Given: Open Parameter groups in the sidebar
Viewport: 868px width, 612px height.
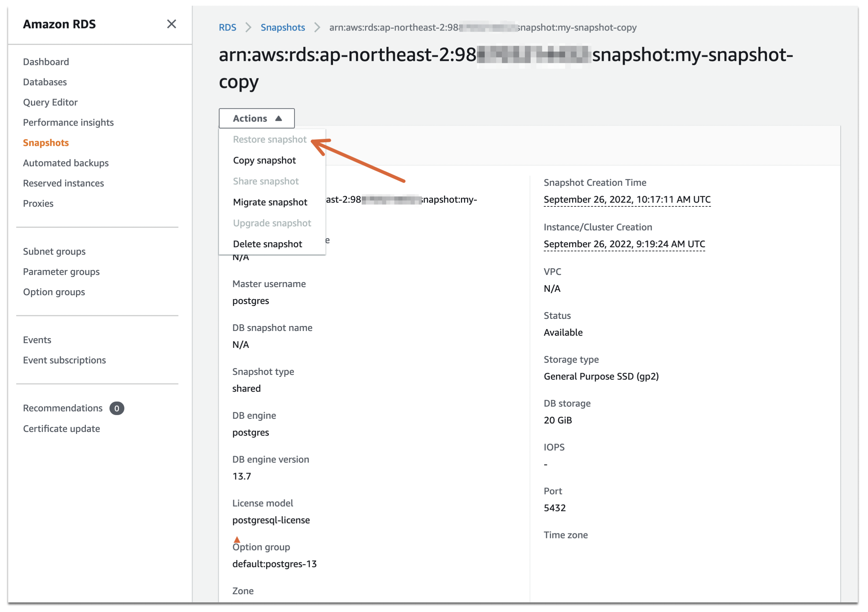Looking at the screenshot, I should click(x=61, y=272).
